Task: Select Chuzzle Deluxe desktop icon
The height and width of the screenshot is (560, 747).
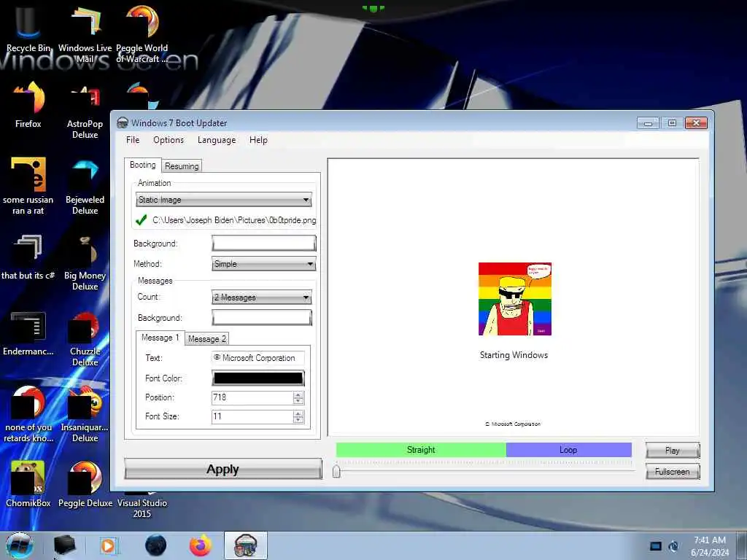Action: point(85,339)
